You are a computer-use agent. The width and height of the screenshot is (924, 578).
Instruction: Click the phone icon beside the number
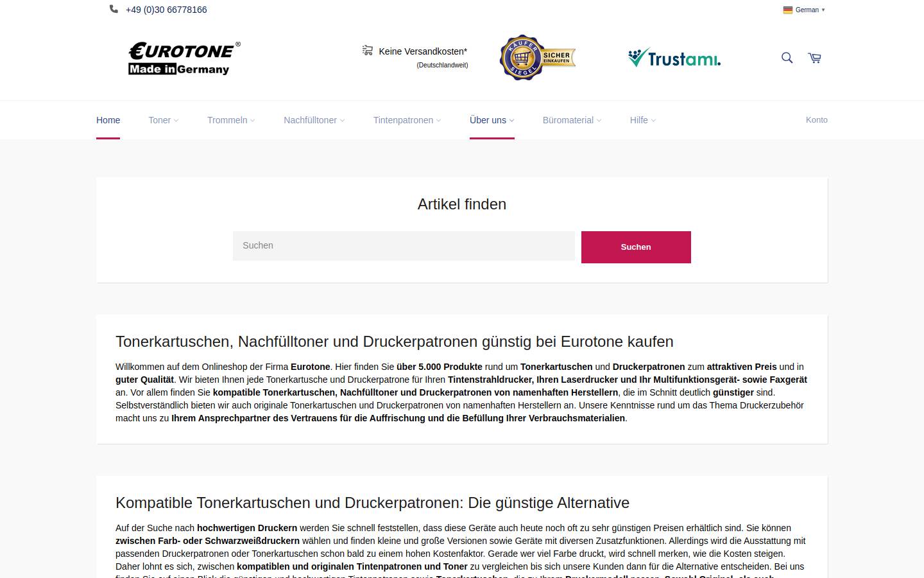pyautogui.click(x=114, y=9)
